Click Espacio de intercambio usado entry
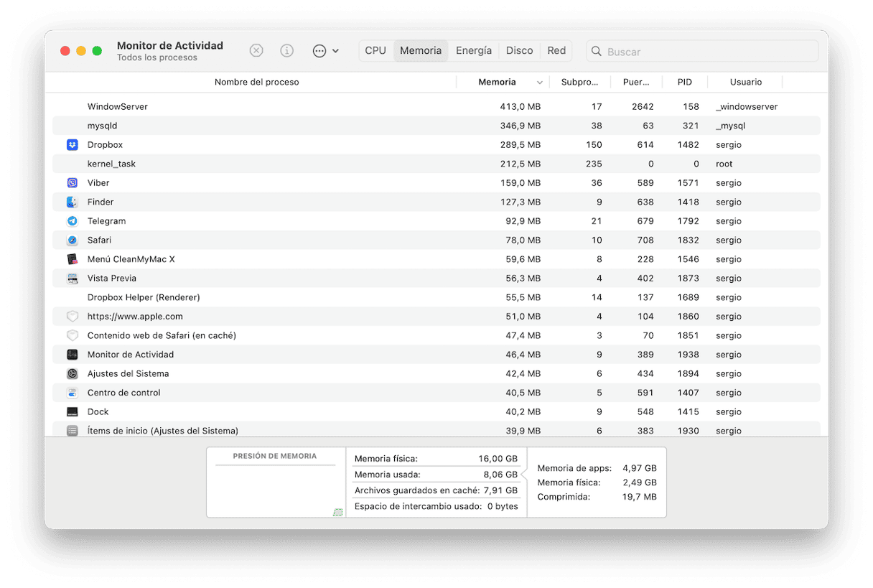Screen dimensions: 873x588 coord(436,507)
